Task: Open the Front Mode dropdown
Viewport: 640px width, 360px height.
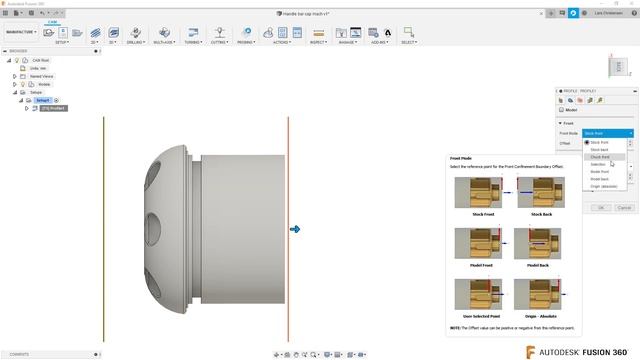Action: [x=608, y=133]
